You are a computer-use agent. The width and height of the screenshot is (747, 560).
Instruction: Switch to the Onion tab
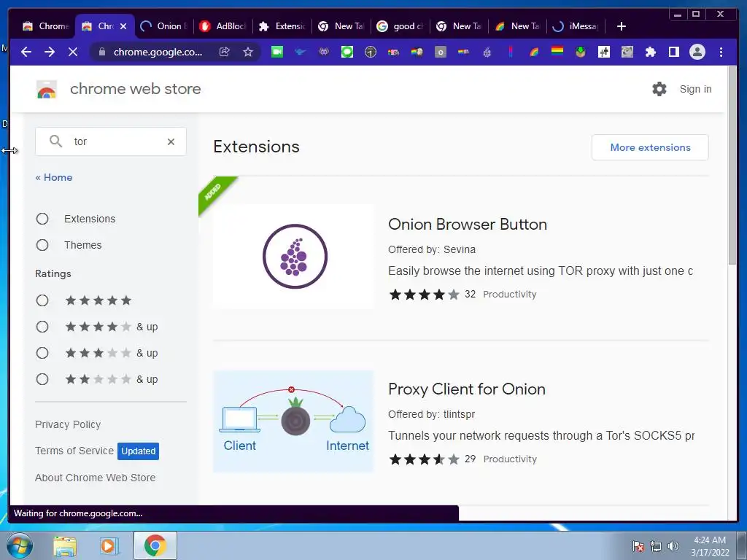pos(164,26)
